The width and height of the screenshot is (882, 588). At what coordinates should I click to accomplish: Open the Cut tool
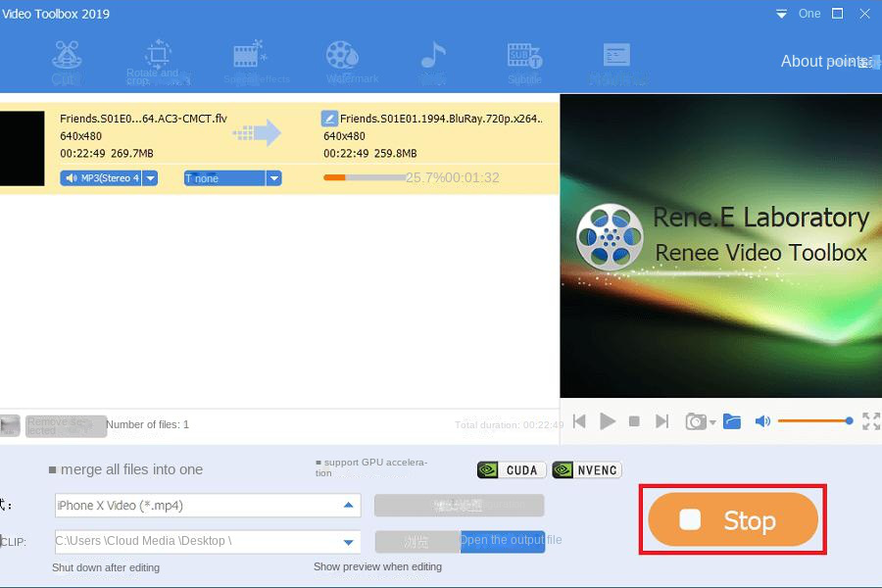click(x=67, y=63)
